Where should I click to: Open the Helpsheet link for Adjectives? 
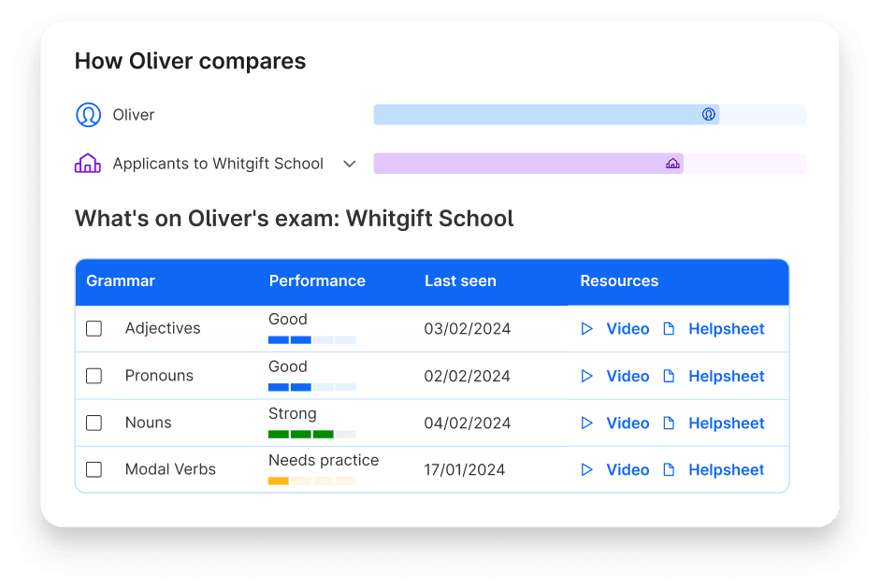click(726, 328)
